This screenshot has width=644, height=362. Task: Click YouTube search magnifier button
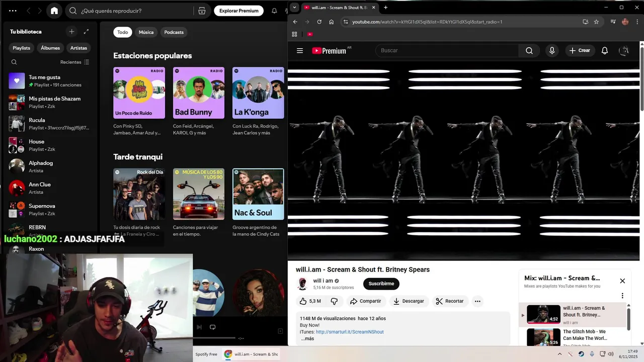pos(529,50)
